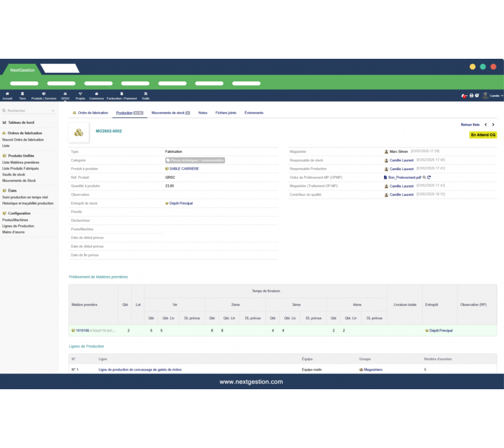
Task: Open the Outils tools icon
Action: click(146, 95)
